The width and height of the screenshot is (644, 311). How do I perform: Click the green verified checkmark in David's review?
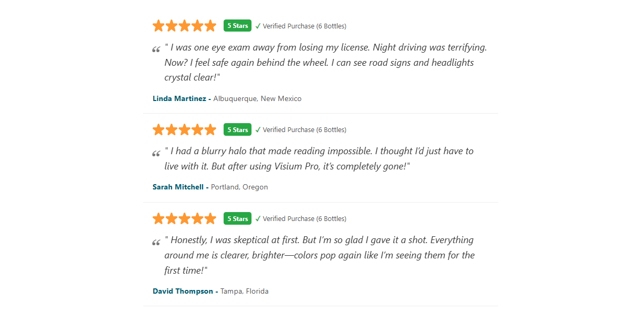(258, 218)
